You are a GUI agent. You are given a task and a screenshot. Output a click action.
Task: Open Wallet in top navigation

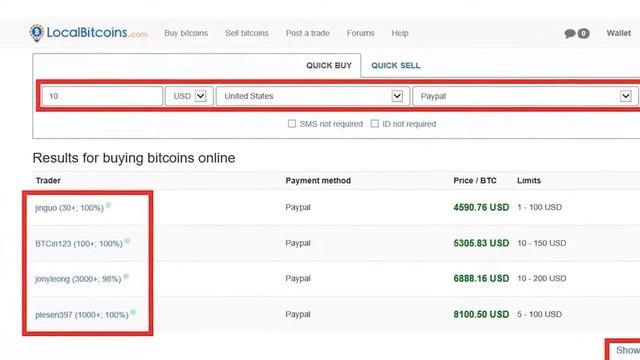point(618,33)
